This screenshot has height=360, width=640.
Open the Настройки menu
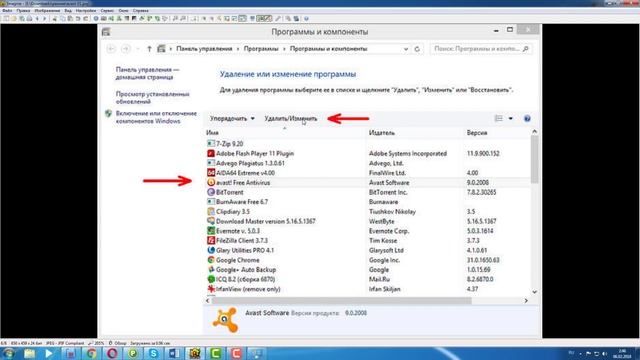point(86,11)
